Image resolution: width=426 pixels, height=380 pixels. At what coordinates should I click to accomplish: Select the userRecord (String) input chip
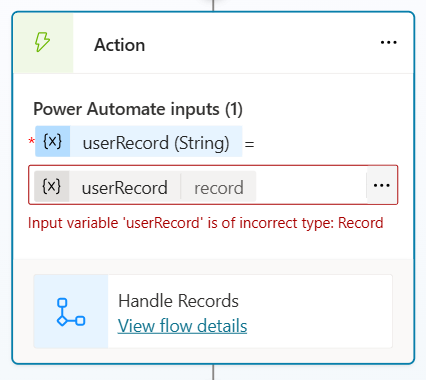point(139,141)
